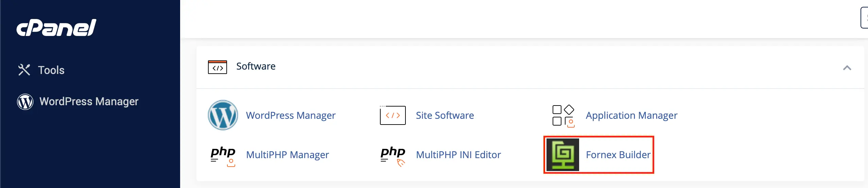Click the cPanel logo
This screenshot has width=868, height=188.
(x=56, y=28)
